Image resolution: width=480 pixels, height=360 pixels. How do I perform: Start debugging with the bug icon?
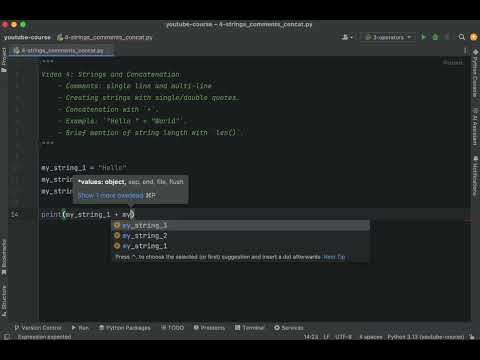coord(435,37)
